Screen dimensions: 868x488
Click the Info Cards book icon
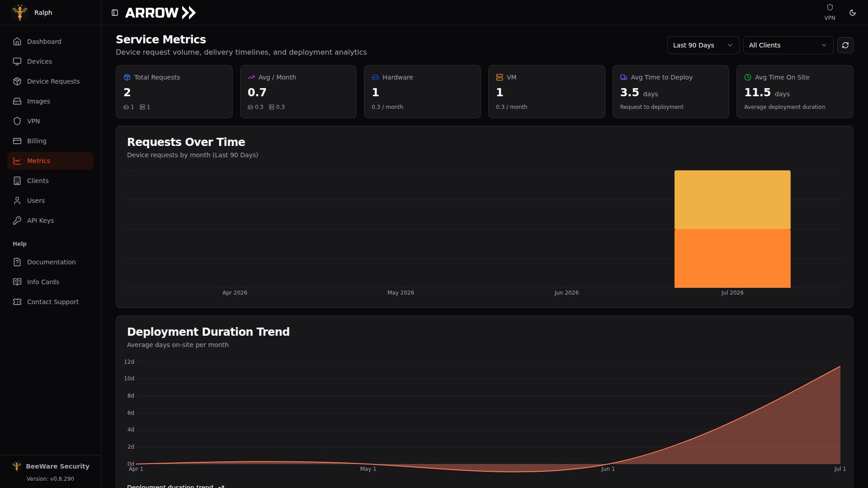17,282
